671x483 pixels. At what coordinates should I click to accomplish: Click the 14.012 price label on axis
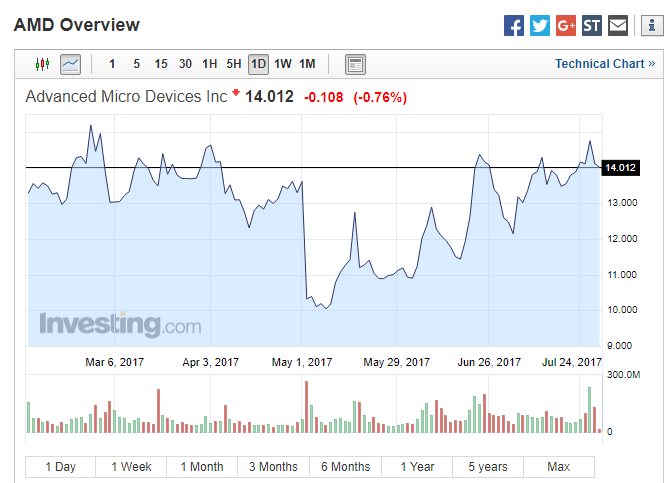621,168
